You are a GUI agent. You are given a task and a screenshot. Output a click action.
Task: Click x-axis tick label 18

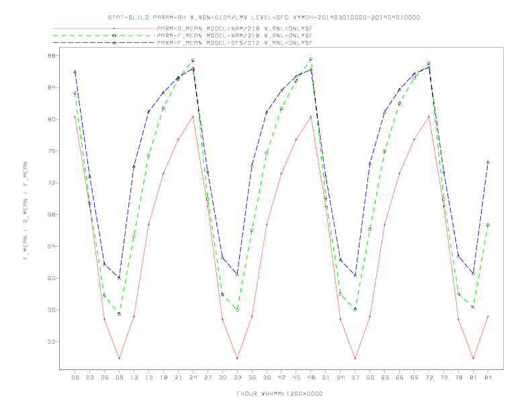click(163, 377)
